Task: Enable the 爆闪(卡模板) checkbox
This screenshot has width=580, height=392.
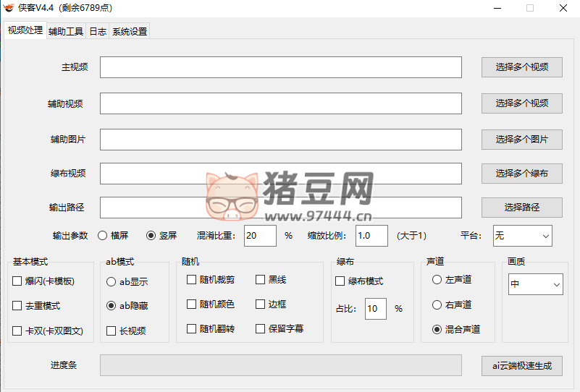Action: coord(17,281)
